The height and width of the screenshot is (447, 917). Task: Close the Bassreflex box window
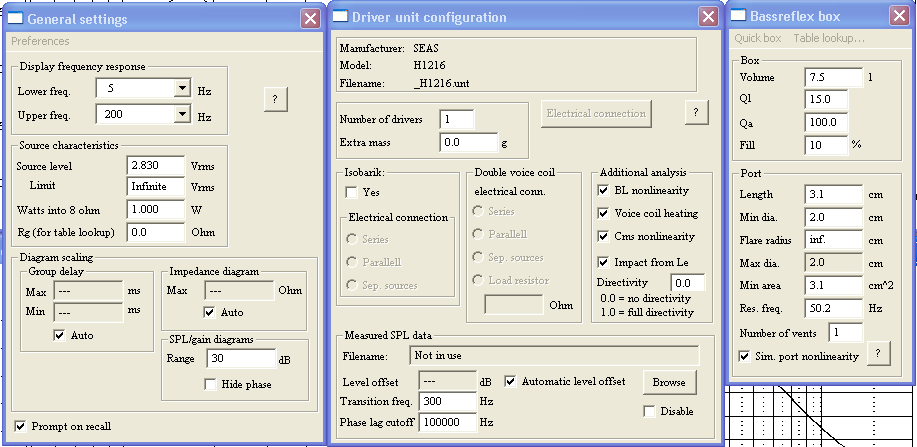coord(899,16)
